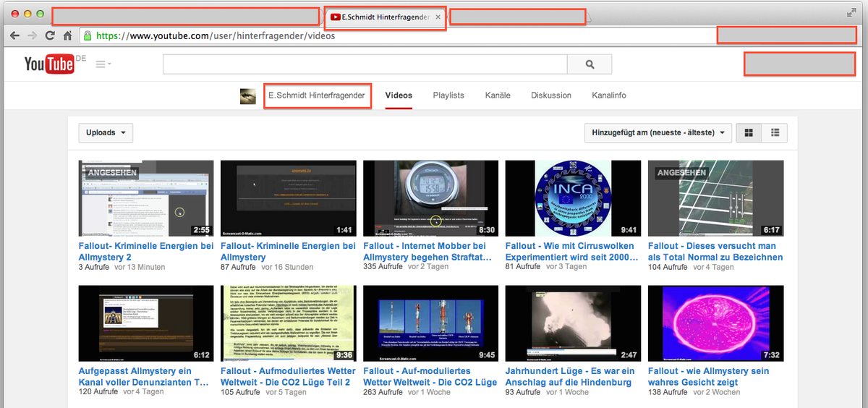Open title link with 87 Aufrufe
868x408 pixels.
point(288,251)
